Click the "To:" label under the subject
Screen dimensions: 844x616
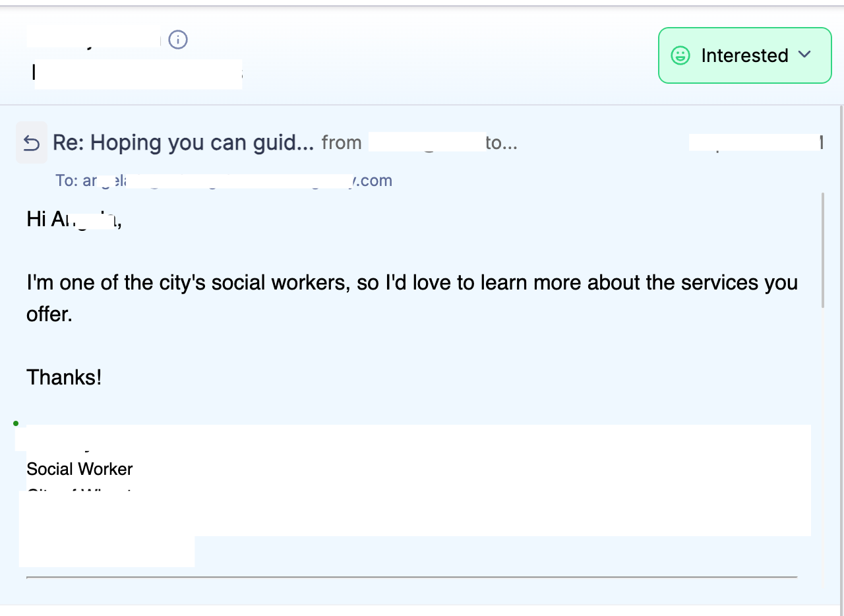(67, 181)
